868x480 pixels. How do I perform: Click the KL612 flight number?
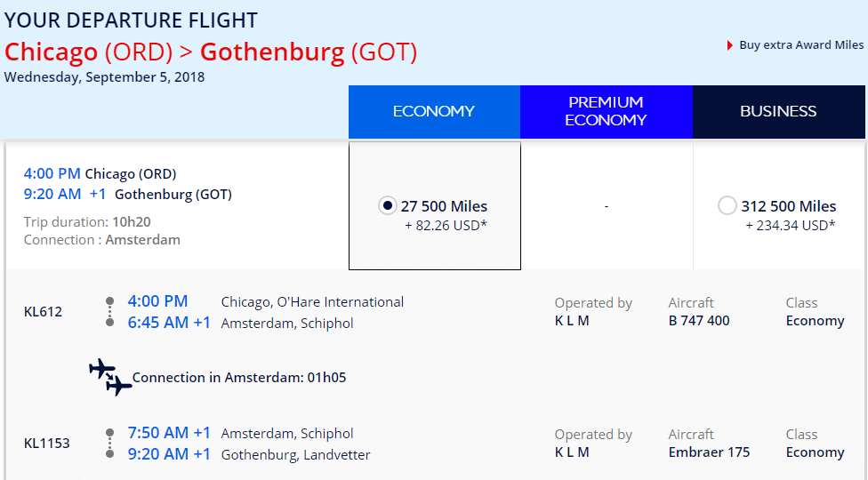click(44, 311)
